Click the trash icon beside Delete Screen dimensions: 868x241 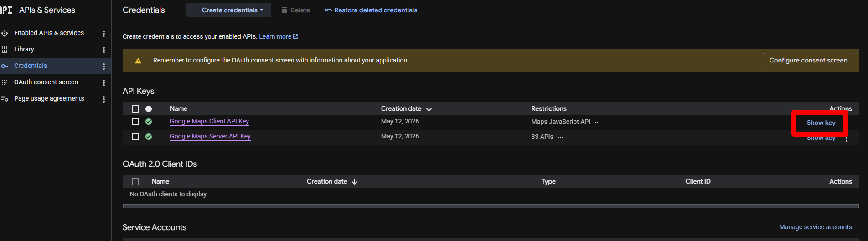[284, 10]
